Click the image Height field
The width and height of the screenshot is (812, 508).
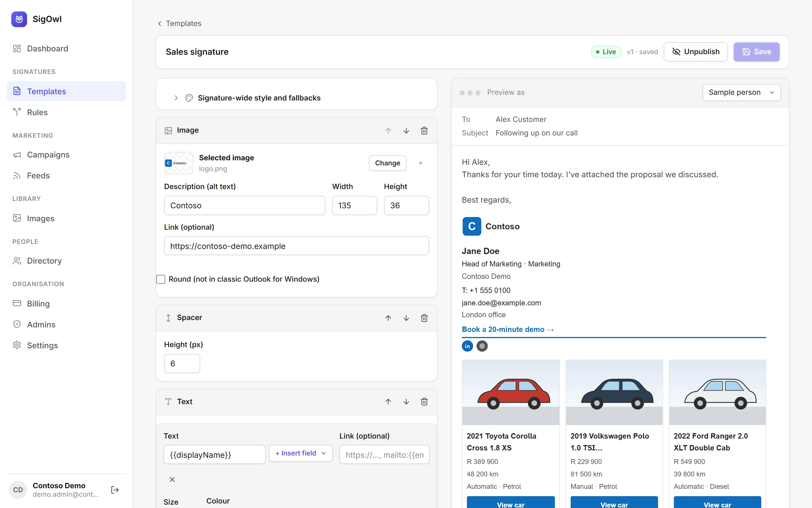[x=406, y=205]
